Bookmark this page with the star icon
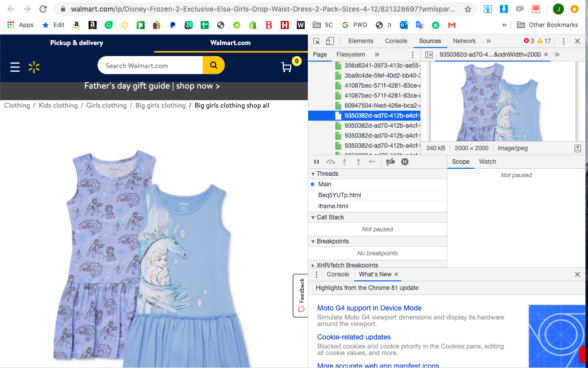 [x=467, y=9]
